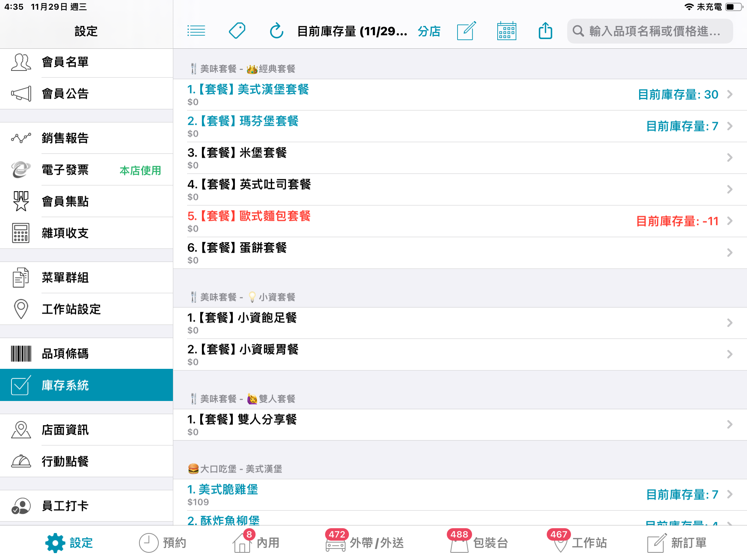The height and width of the screenshot is (560, 747).
Task: Open 會員集點 in the sidebar
Action: [x=86, y=201]
